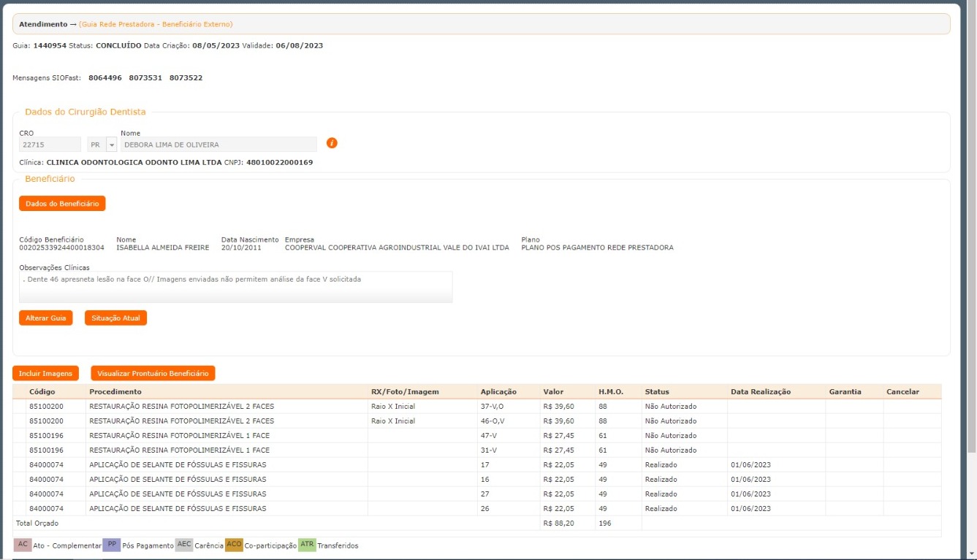This screenshot has height=560, width=977.
Task: Click the dentist Nome input field
Action: click(x=218, y=145)
